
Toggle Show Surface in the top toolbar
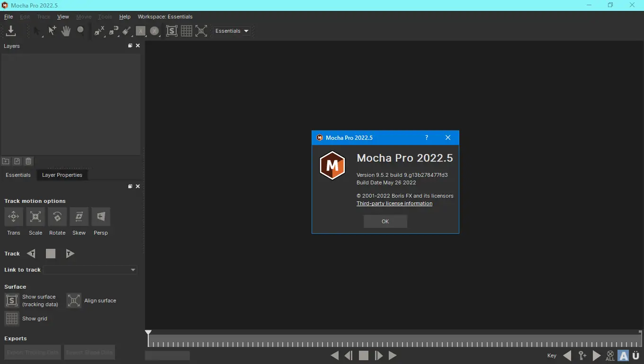click(x=171, y=31)
